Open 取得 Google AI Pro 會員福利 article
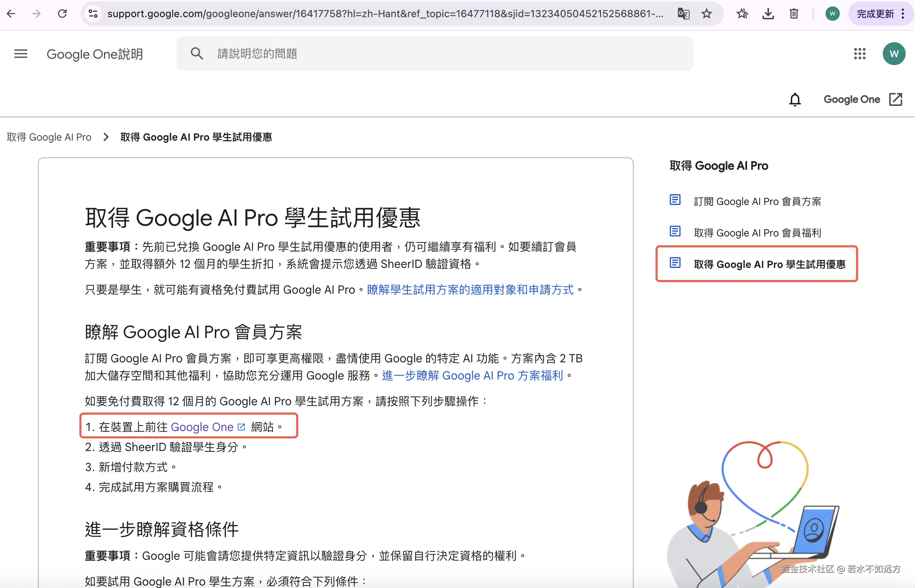The image size is (915, 588). (757, 233)
